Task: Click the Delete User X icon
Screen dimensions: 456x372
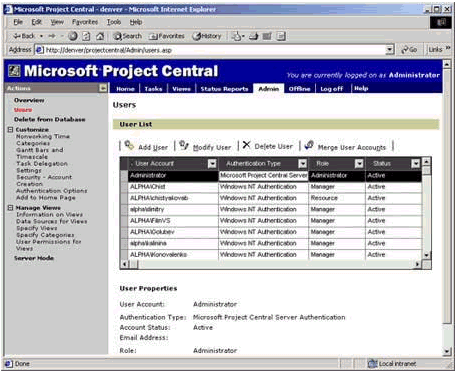Action: 246,145
